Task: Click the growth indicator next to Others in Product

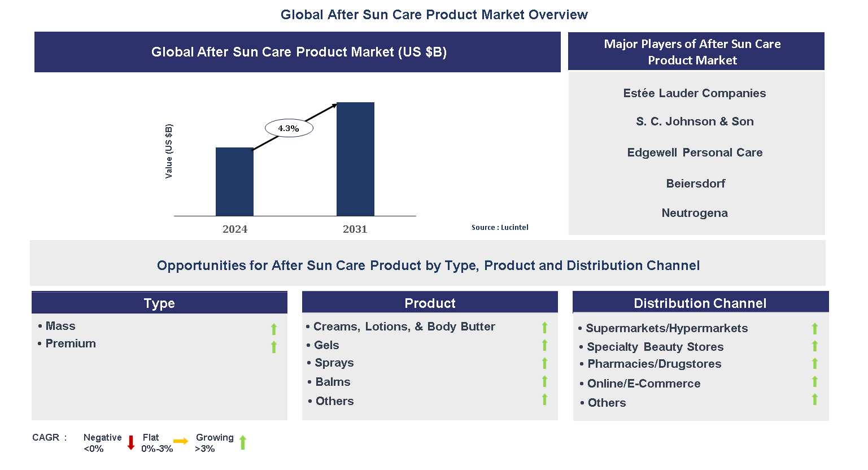Action: 544,399
